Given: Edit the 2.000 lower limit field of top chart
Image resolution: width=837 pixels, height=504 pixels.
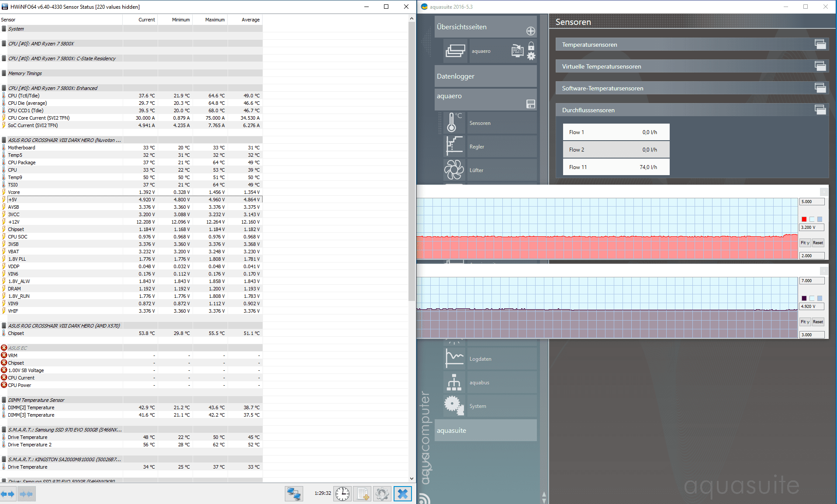Looking at the screenshot, I should (x=812, y=256).
